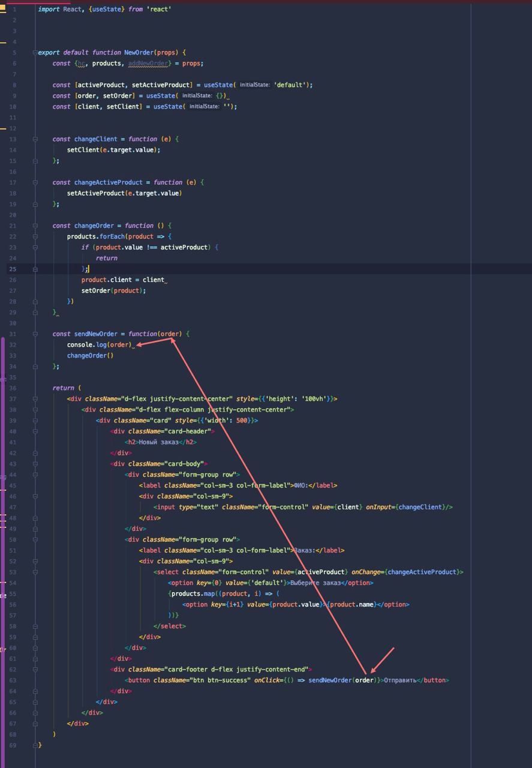This screenshot has height=768, width=532.
Task: Collapse the changeClient function fold on line 13
Action: coord(35,139)
